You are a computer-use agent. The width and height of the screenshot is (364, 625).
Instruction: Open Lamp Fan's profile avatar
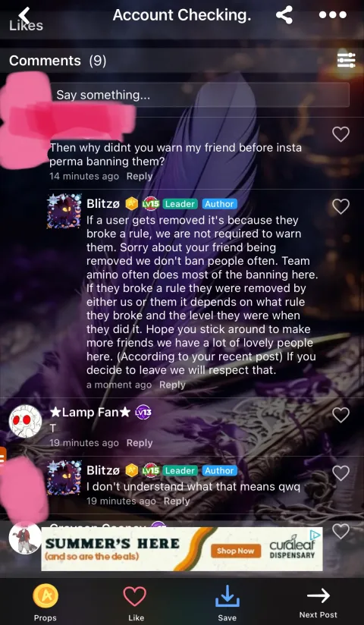[25, 421]
